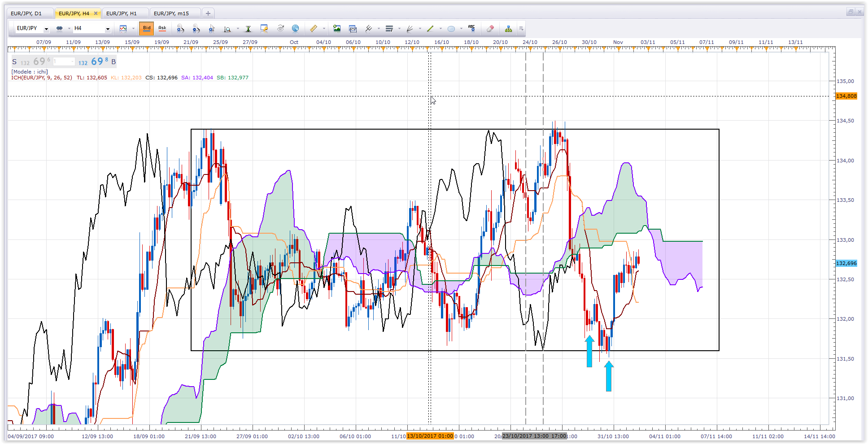Expand the pitchfork tool options arrow
The height and width of the screenshot is (444, 868).
pos(379,29)
